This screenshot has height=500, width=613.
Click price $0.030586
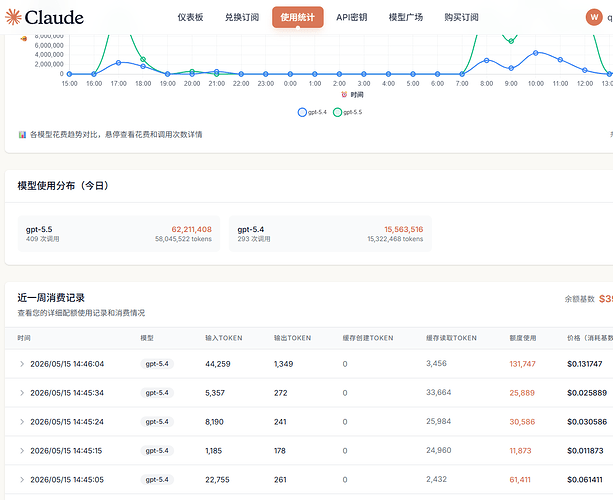pyautogui.click(x=587, y=422)
